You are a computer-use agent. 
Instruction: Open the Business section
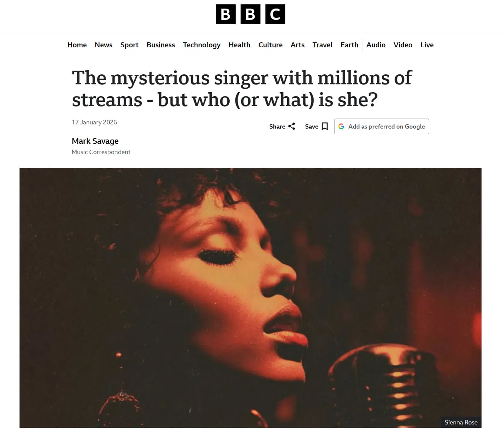(x=161, y=45)
